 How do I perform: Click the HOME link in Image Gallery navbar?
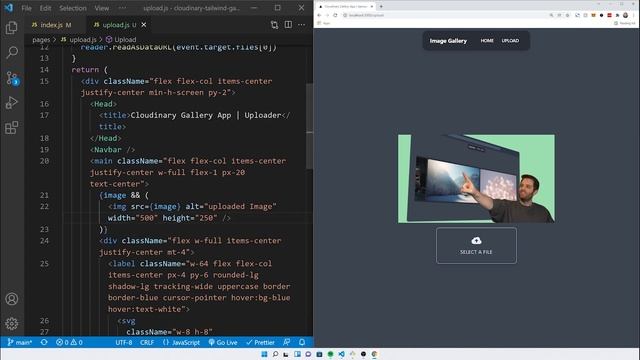click(x=487, y=41)
